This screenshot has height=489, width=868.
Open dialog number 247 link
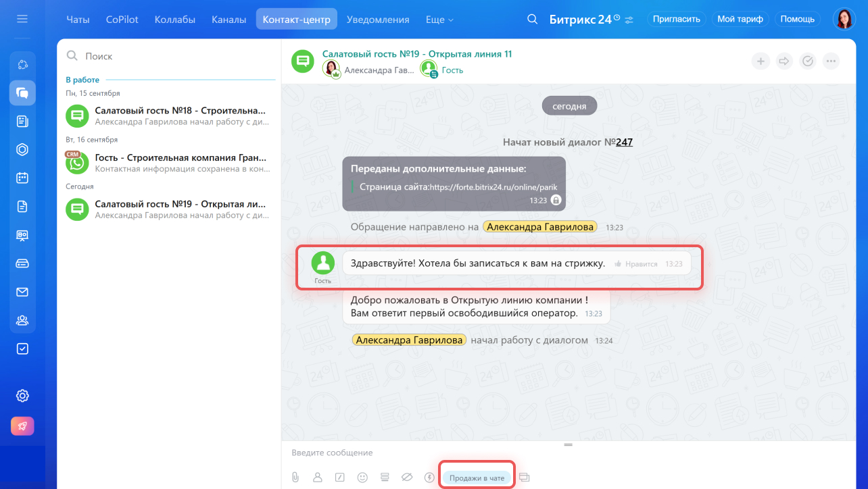point(624,143)
